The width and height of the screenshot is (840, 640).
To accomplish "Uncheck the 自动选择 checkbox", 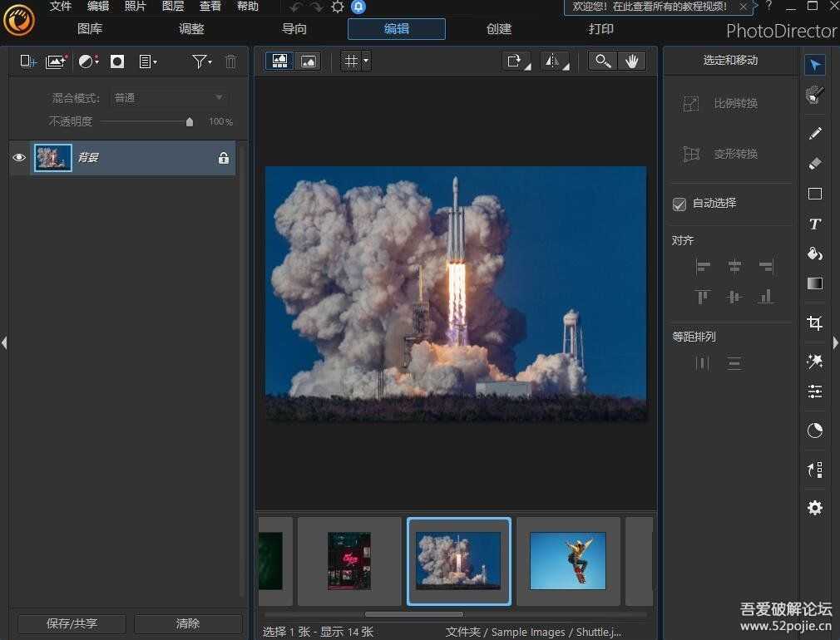I will [x=679, y=204].
